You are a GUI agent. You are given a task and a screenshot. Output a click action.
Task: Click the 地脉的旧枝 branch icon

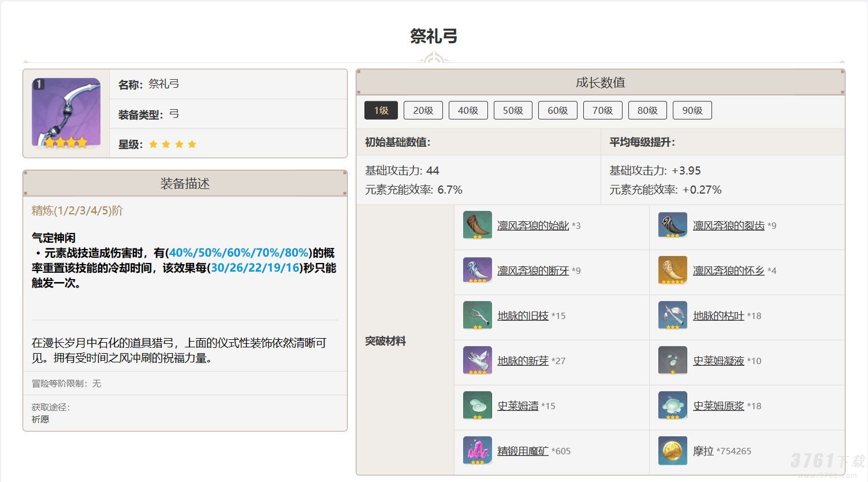[x=477, y=316]
